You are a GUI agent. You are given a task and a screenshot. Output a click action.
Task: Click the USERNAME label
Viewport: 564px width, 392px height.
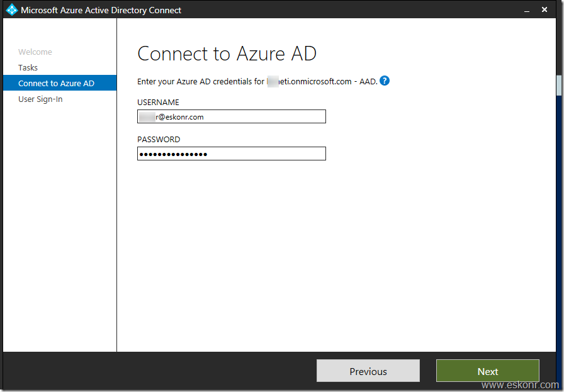[158, 102]
